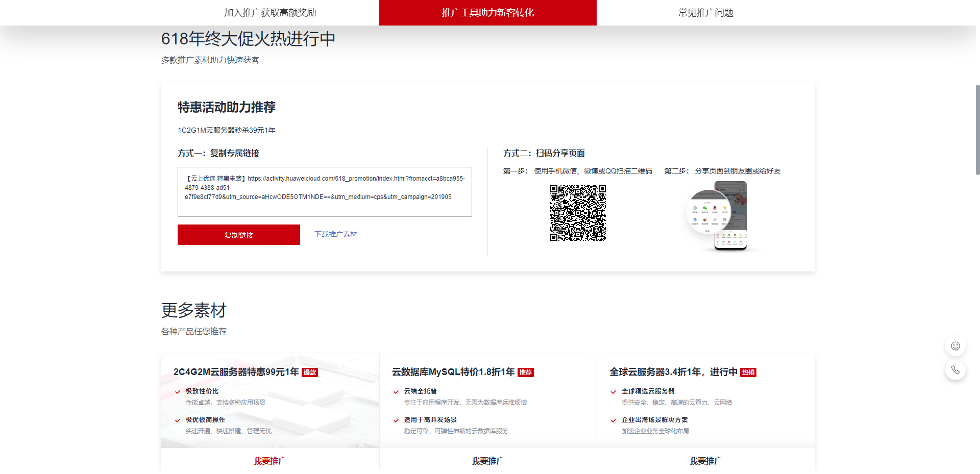Click the 更多素材 heading

[x=194, y=310]
